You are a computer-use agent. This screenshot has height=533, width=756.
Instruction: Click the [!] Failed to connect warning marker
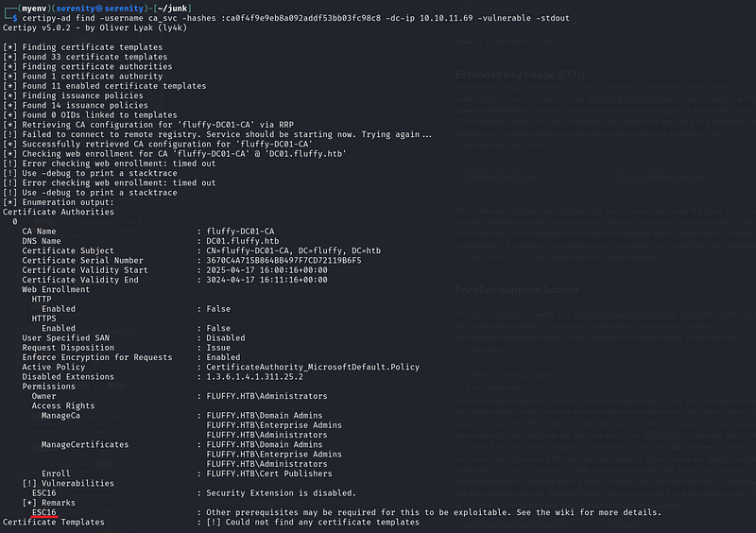click(x=9, y=134)
